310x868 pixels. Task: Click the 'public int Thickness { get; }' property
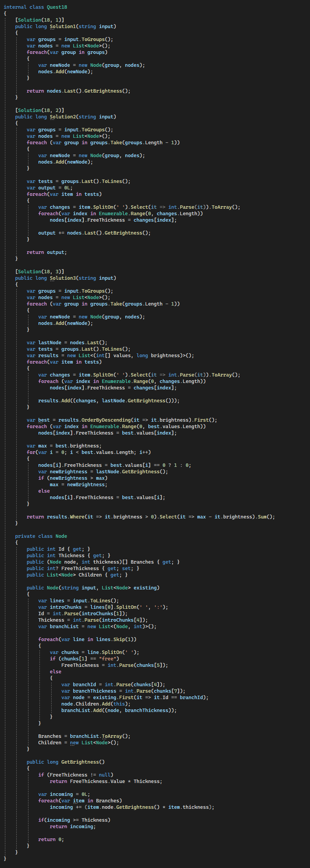pyautogui.click(x=69, y=555)
